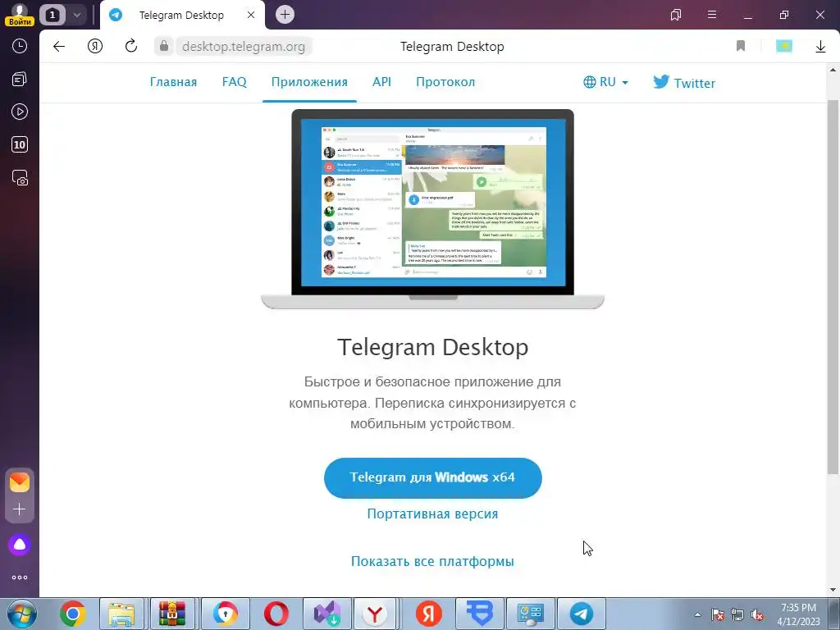Open bookmarks panel icon in title bar
840x630 pixels.
tap(676, 15)
